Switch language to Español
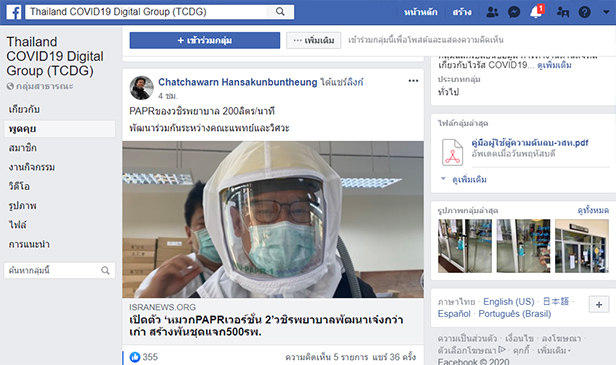The image size is (616, 365). tap(454, 314)
